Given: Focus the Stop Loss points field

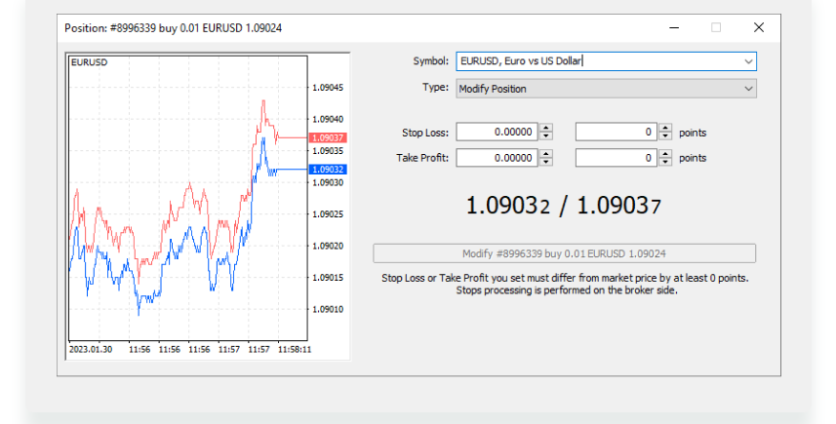Looking at the screenshot, I should pyautogui.click(x=616, y=132).
